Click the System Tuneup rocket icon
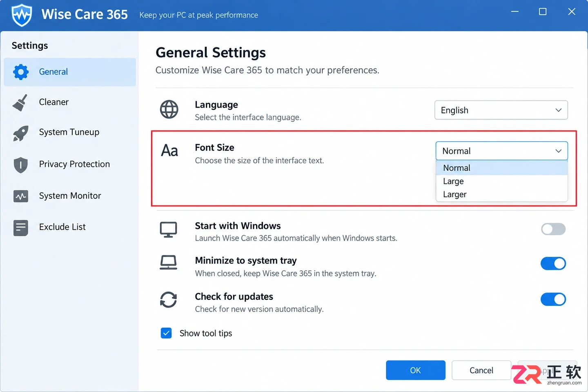This screenshot has height=392, width=588. pos(20,133)
